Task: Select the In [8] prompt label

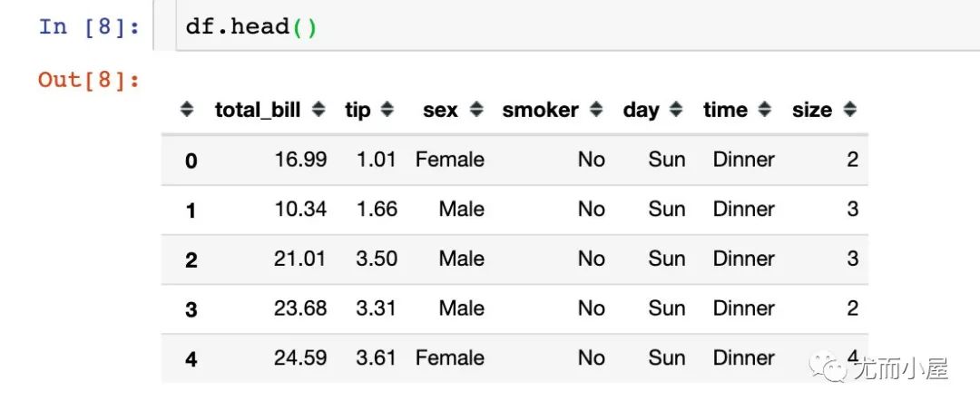Action: pos(89,26)
